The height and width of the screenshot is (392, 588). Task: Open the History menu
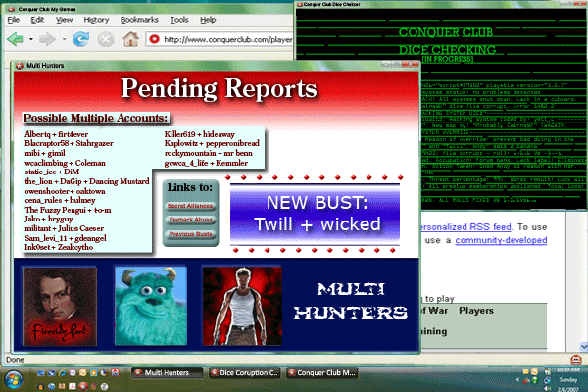pyautogui.click(x=96, y=20)
